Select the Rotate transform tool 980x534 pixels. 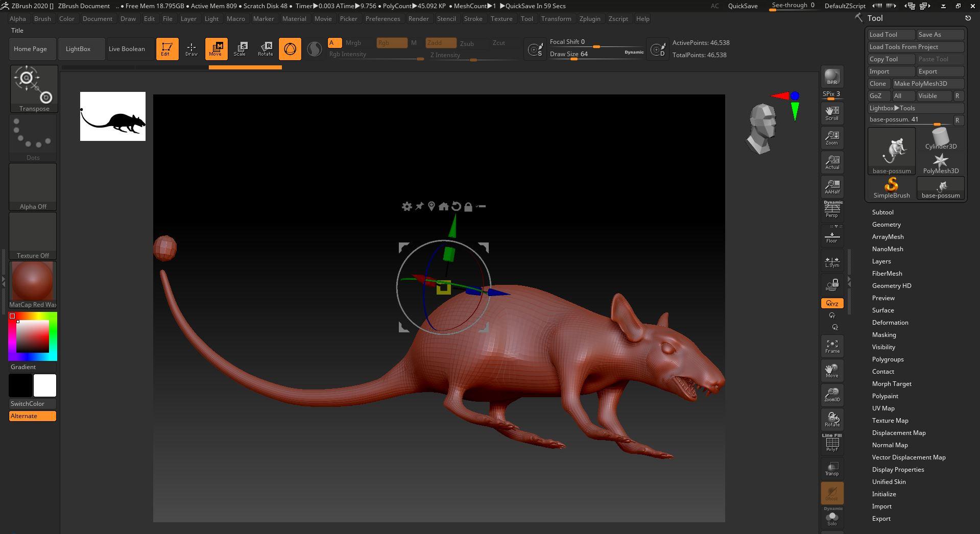(x=265, y=49)
